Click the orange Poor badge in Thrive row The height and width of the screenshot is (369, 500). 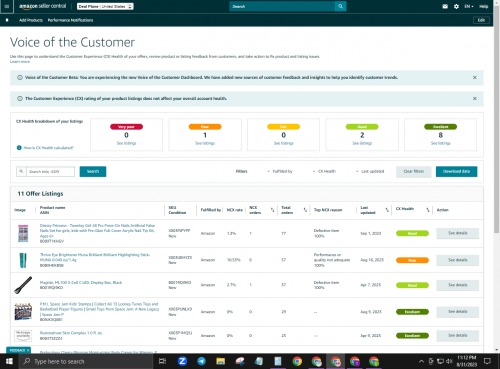click(412, 260)
